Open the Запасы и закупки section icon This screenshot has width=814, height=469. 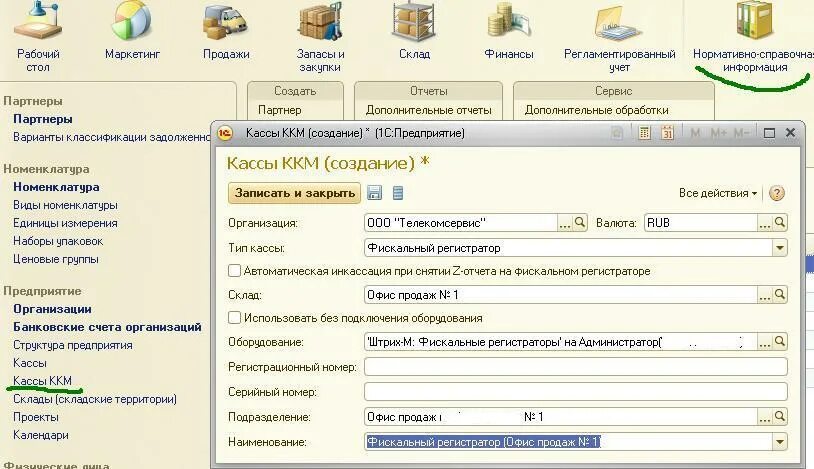coord(320,22)
